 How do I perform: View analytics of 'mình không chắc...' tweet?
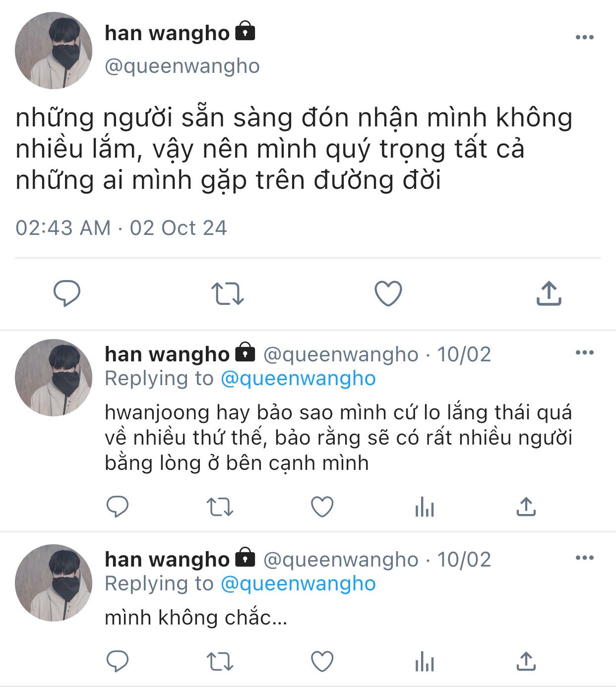tap(425, 662)
